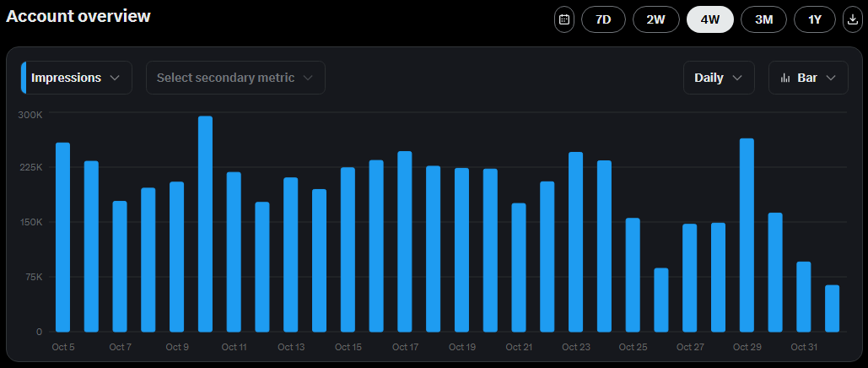Viewport: 868px width, 368px height.
Task: Open the Daily granularity dropdown
Action: tap(718, 78)
